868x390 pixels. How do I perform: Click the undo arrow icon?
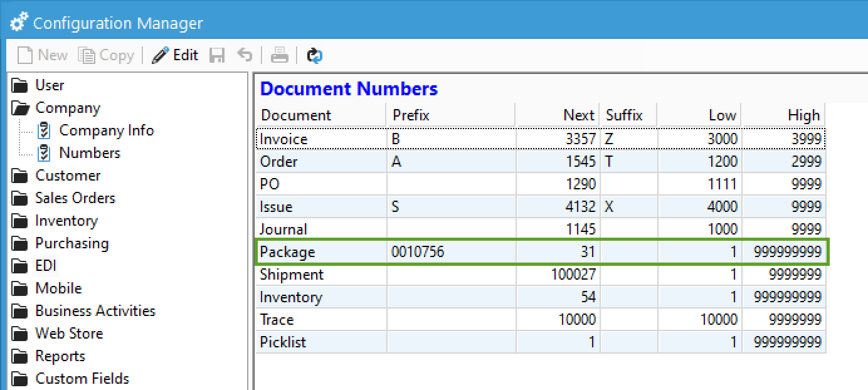(244, 55)
